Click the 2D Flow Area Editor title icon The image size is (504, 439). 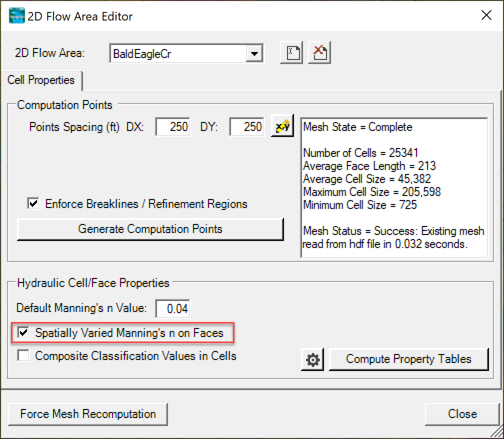click(16, 15)
